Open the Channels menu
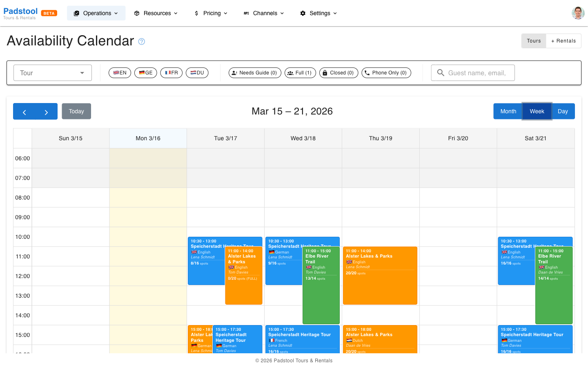Viewport: 588px width, 368px height. (264, 13)
